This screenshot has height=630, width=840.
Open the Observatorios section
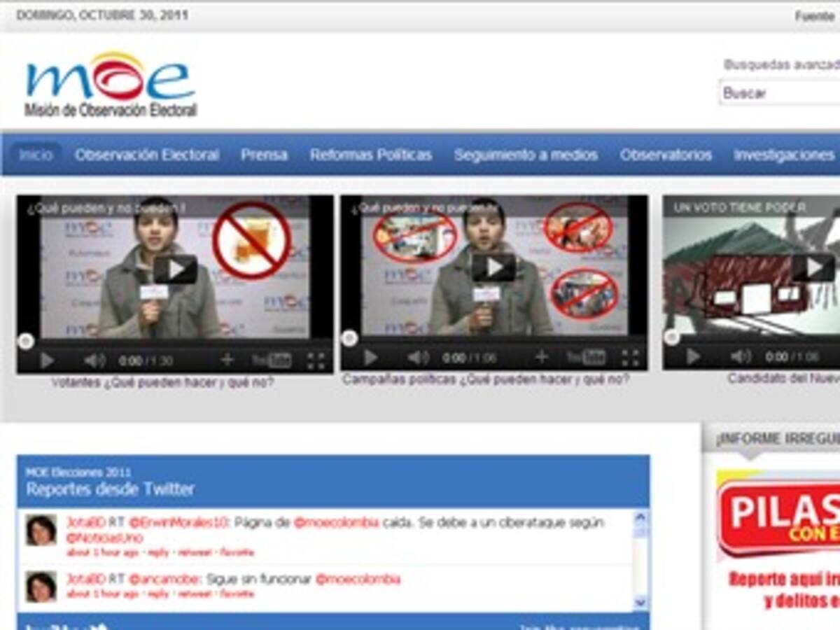(x=666, y=155)
